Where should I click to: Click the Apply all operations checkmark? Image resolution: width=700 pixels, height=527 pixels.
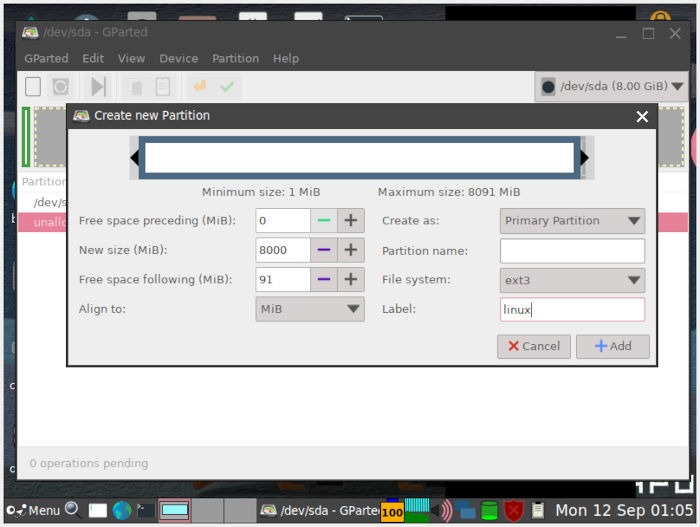click(227, 86)
